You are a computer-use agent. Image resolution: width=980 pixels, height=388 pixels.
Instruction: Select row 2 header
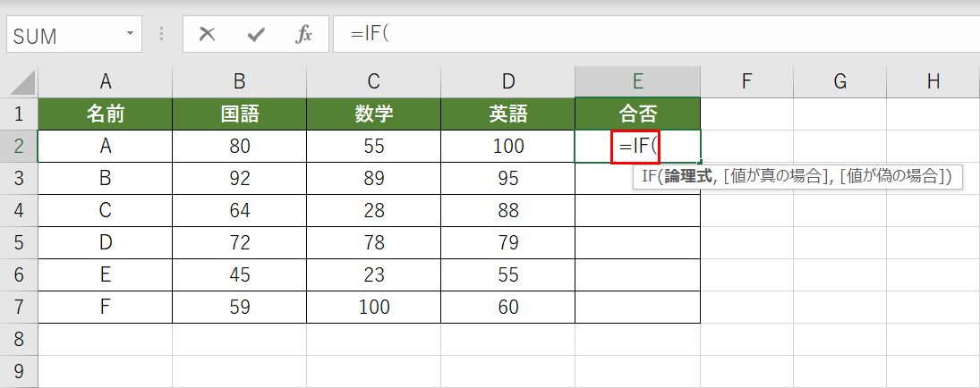click(x=19, y=146)
